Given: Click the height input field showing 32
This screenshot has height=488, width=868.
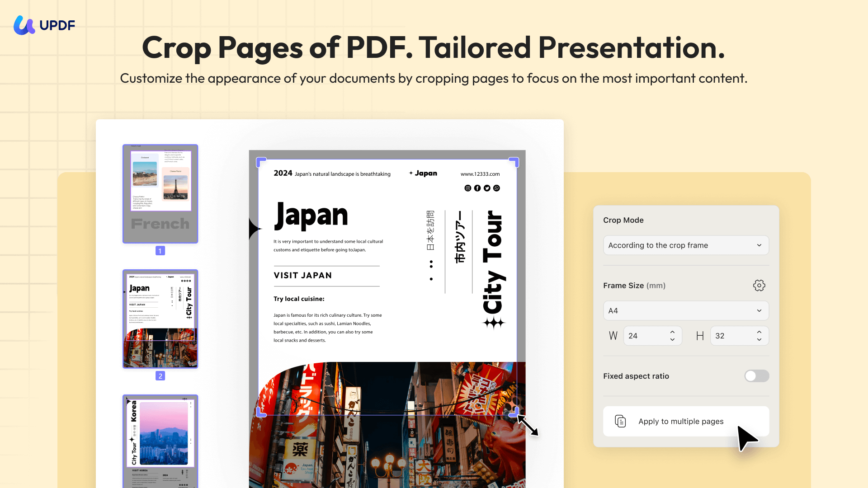Looking at the screenshot, I should (x=739, y=336).
